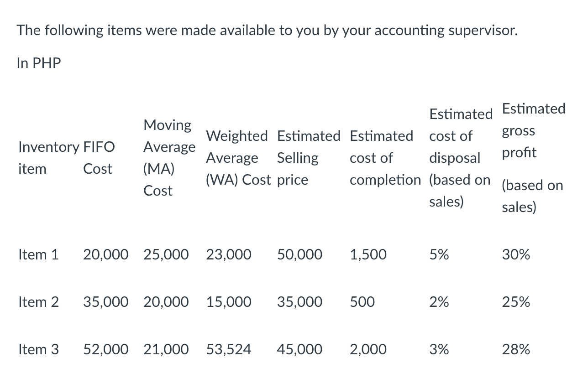Select Item 2 completion cost 500
Screen dimensions: 588x373
362,302
